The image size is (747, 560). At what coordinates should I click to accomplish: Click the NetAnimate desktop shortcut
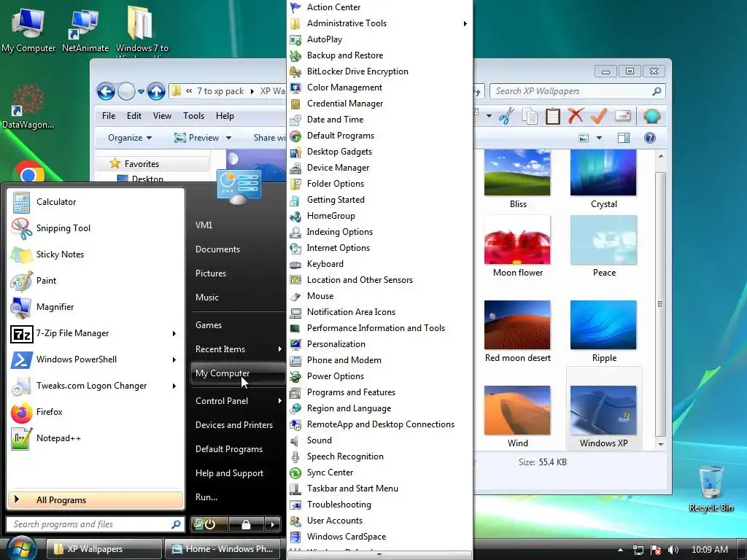click(85, 29)
